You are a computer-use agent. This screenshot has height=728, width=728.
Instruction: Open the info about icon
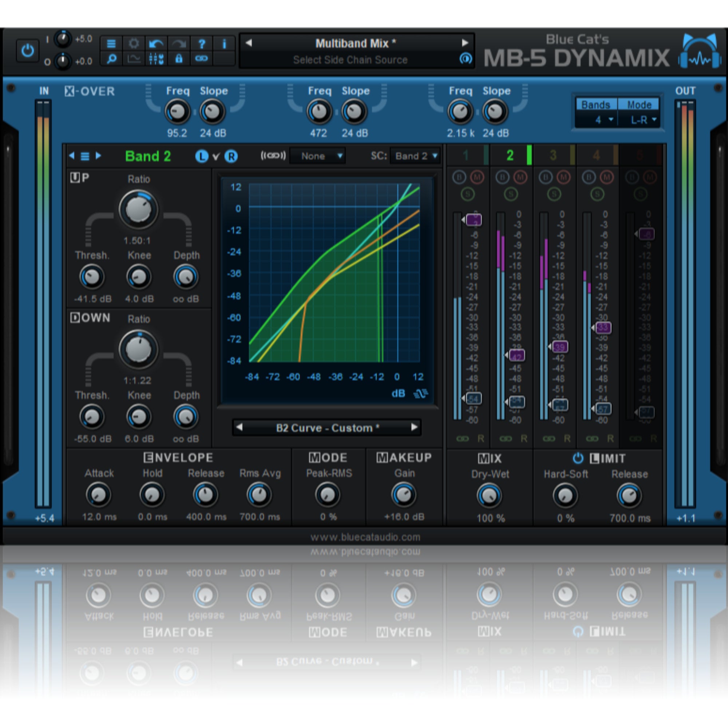(224, 44)
